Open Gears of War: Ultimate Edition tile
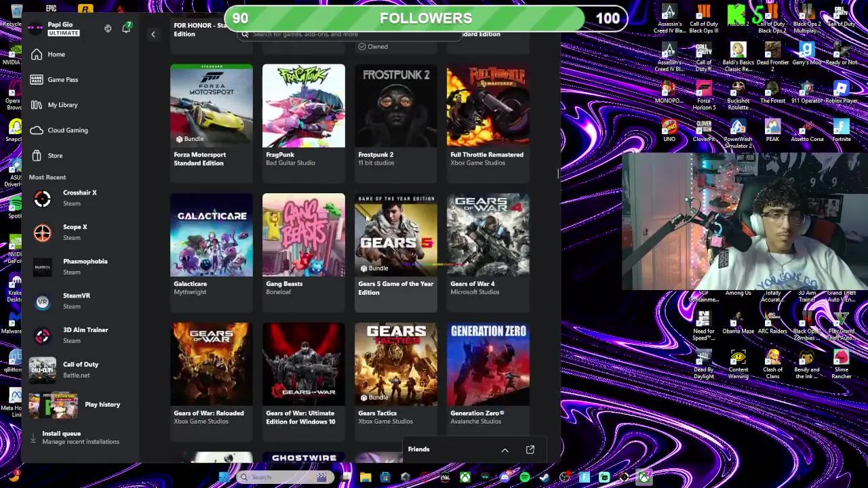This screenshot has width=868, height=488. click(x=304, y=382)
